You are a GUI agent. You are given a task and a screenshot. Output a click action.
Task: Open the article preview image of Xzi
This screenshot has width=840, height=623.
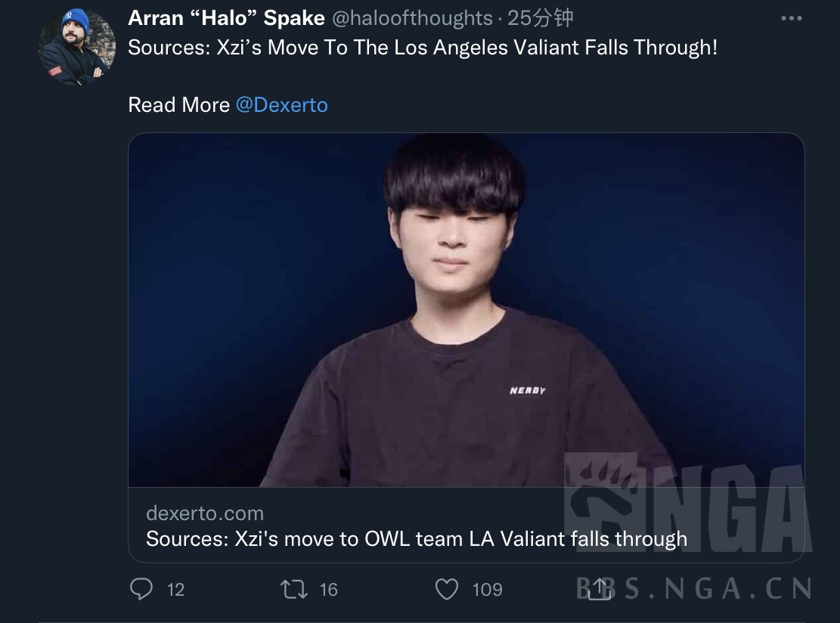click(466, 310)
